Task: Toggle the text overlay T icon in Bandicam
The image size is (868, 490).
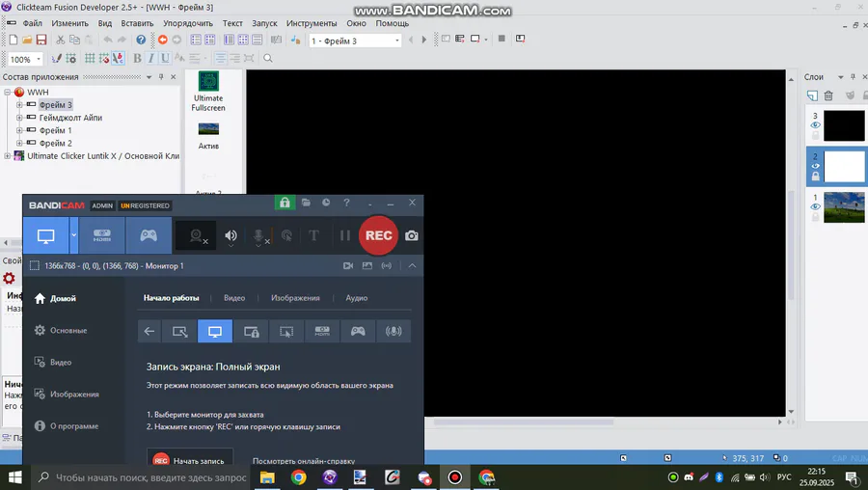Action: tap(313, 236)
